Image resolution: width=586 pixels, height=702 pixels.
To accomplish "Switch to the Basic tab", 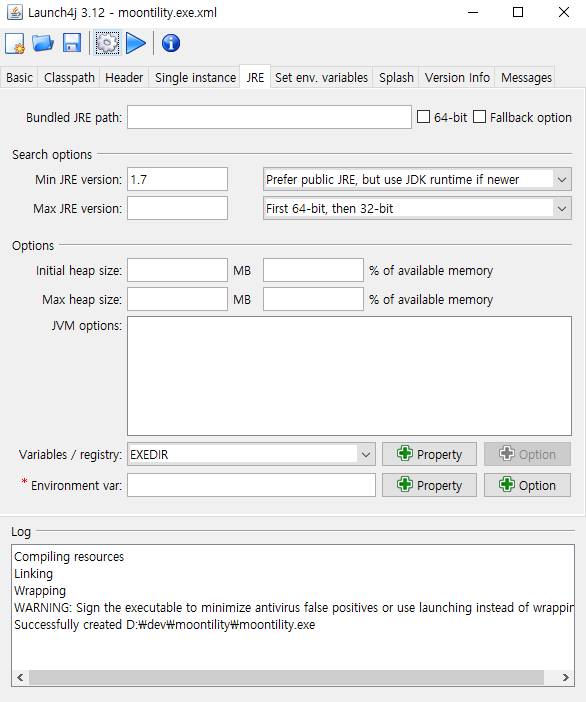I will (19, 77).
